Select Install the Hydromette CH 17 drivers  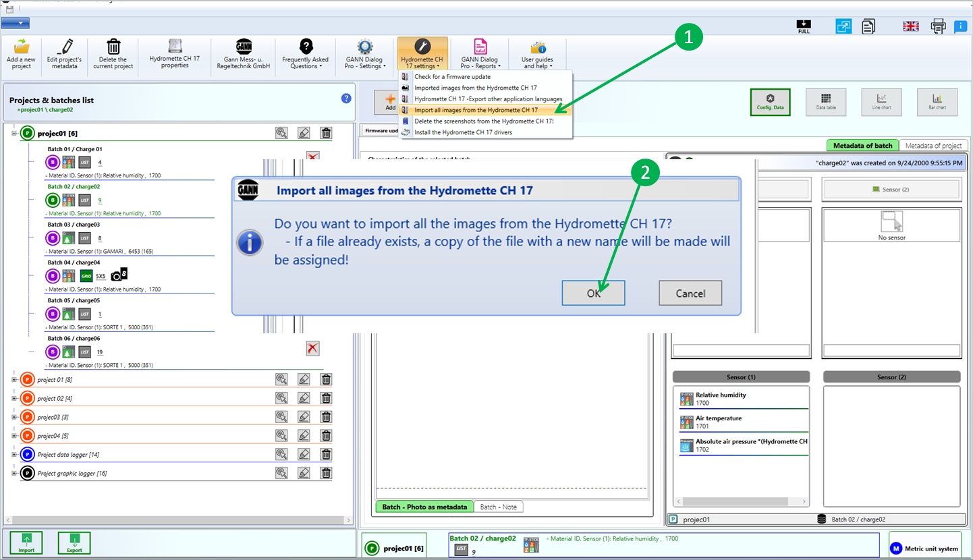click(486, 132)
